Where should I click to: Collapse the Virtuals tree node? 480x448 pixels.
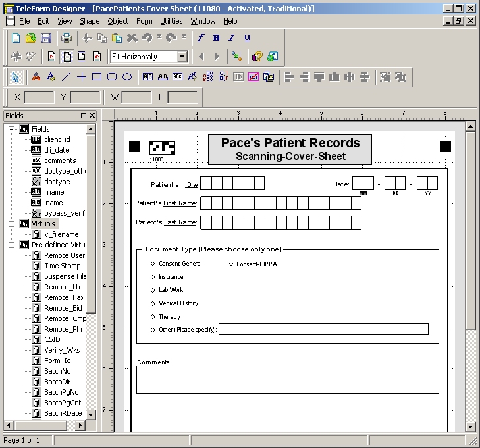click(x=11, y=224)
